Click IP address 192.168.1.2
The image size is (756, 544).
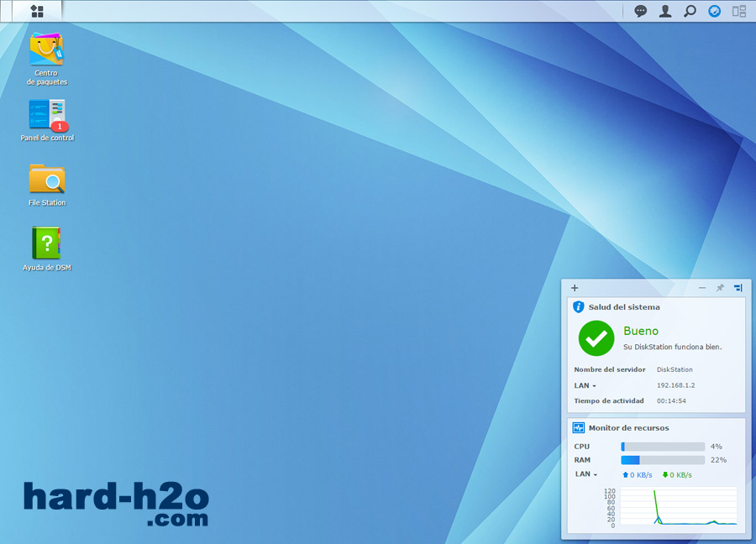pyautogui.click(x=675, y=385)
